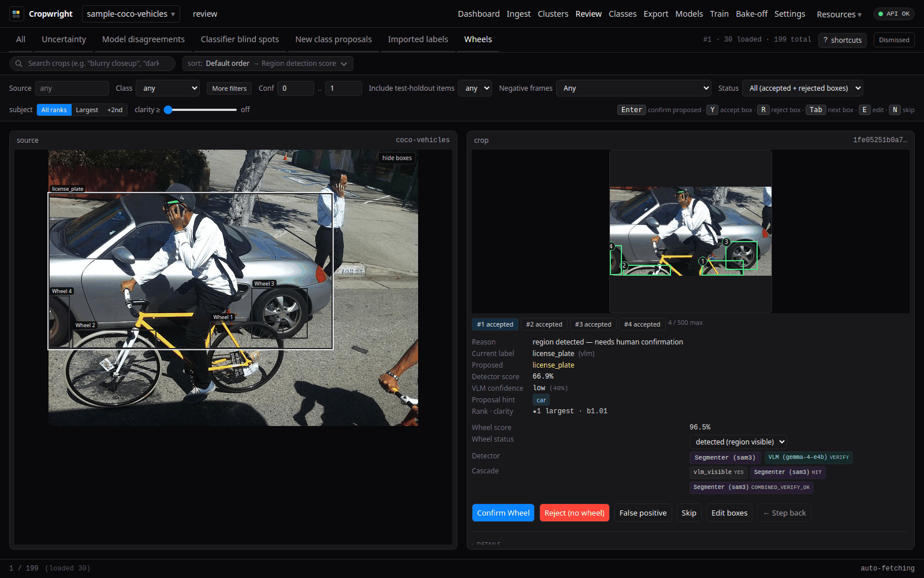Go to Dashboard in top navigation
The height and width of the screenshot is (578, 924).
point(479,14)
